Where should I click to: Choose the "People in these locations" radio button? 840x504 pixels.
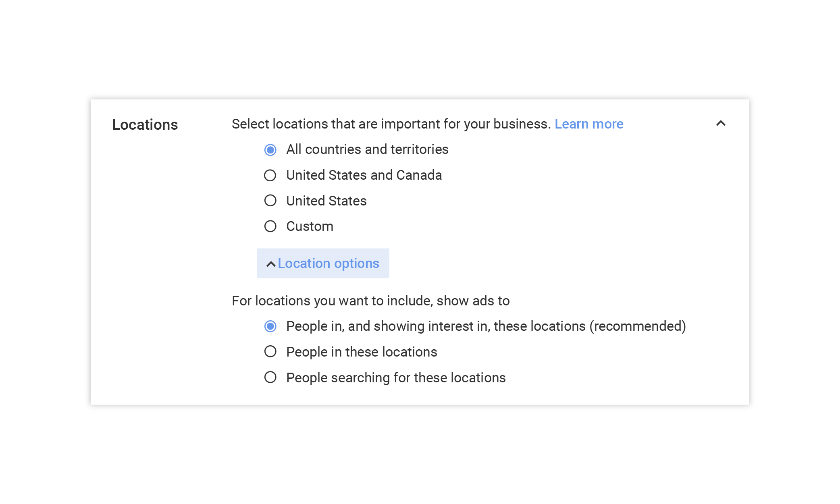click(270, 352)
